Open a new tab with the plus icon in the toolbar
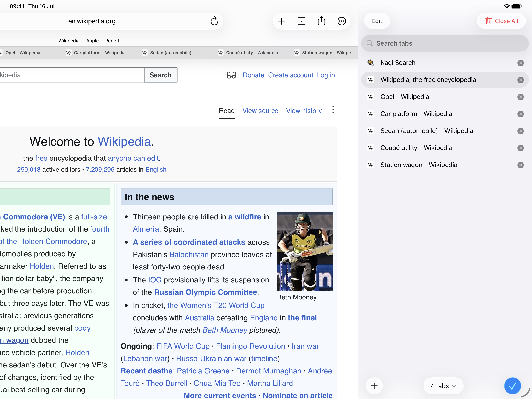The height and width of the screenshot is (399, 532). [281, 21]
